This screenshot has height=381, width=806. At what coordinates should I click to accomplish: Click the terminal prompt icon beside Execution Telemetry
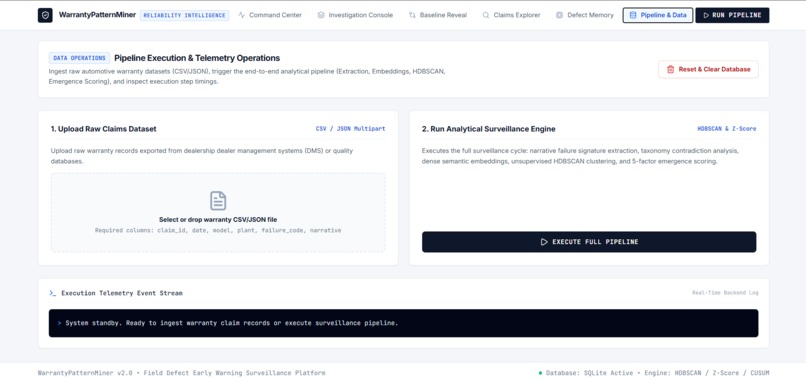pyautogui.click(x=52, y=293)
